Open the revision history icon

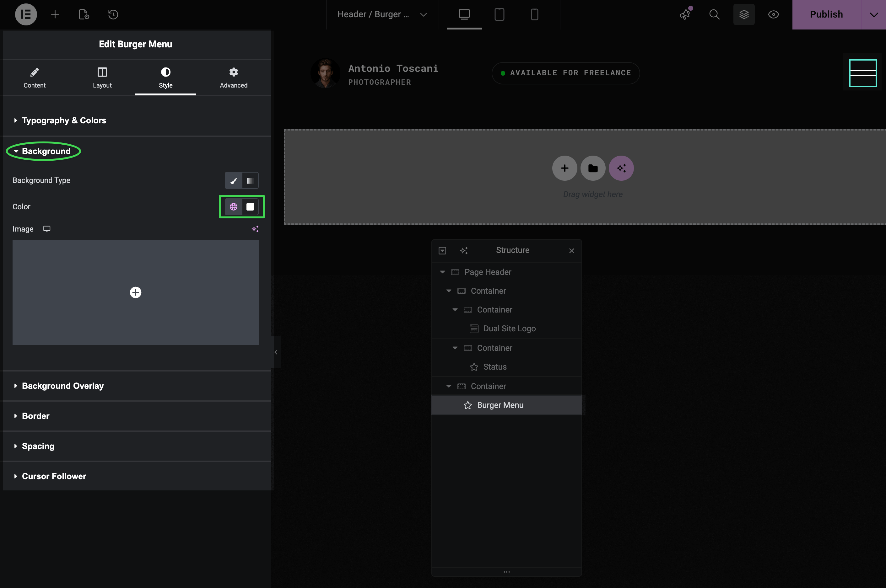point(113,15)
